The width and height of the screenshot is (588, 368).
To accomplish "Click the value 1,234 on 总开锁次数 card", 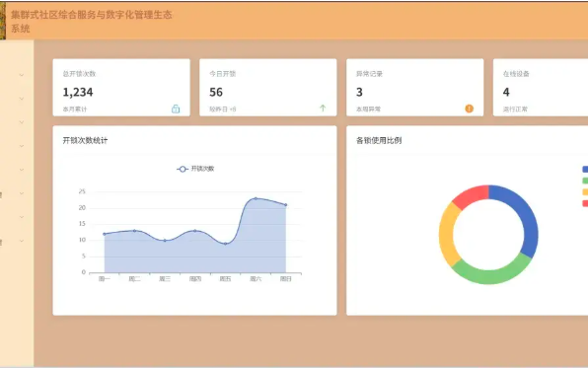I will (78, 92).
